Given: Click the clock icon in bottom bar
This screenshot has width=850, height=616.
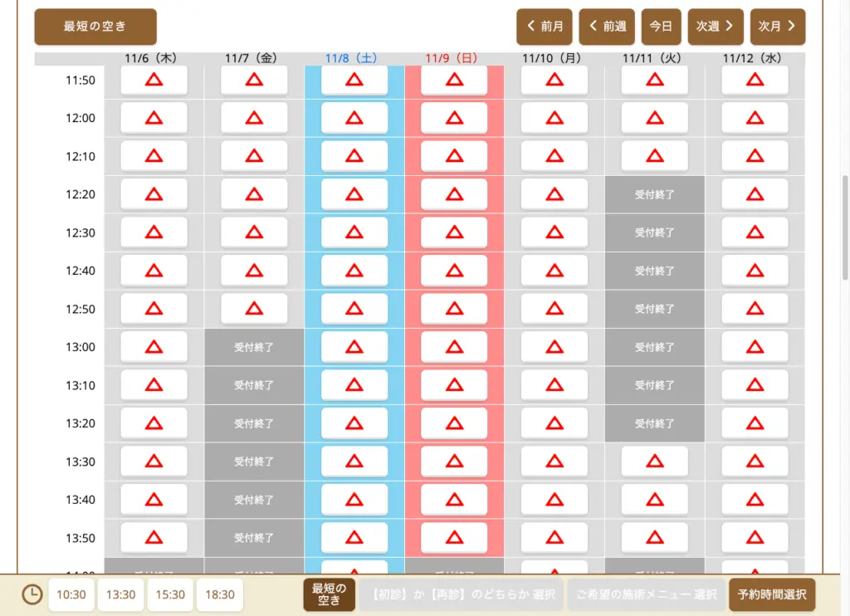Looking at the screenshot, I should click(32, 594).
